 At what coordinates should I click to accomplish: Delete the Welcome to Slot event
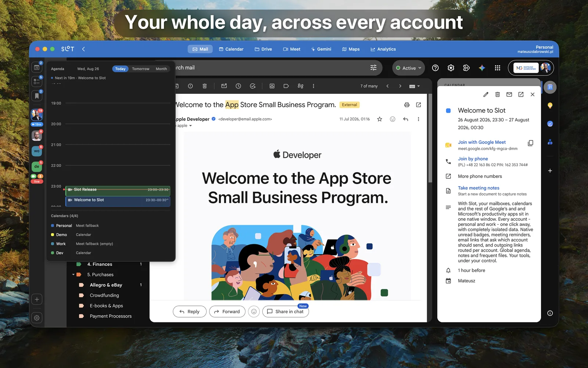tap(498, 95)
